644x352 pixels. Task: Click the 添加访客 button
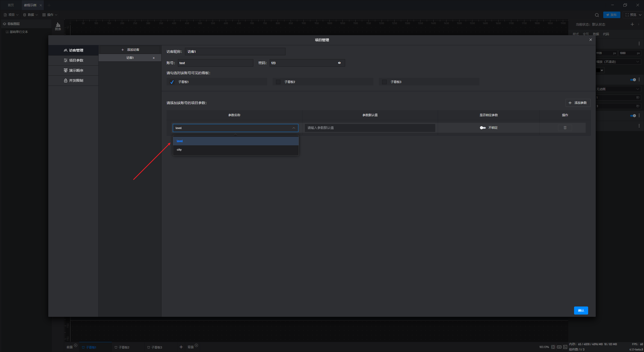tap(130, 50)
